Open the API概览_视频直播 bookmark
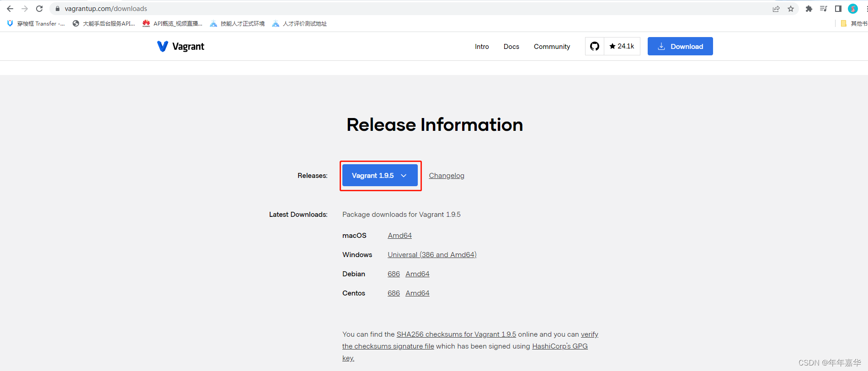 point(172,23)
